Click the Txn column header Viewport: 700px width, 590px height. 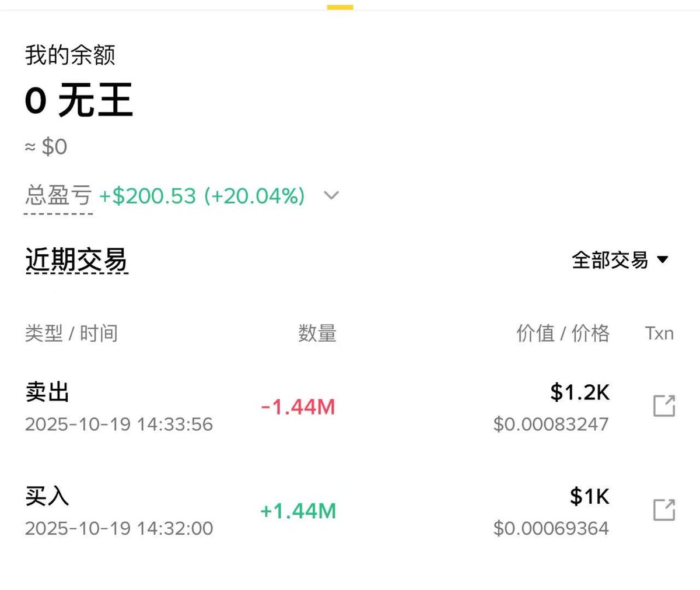tap(659, 333)
